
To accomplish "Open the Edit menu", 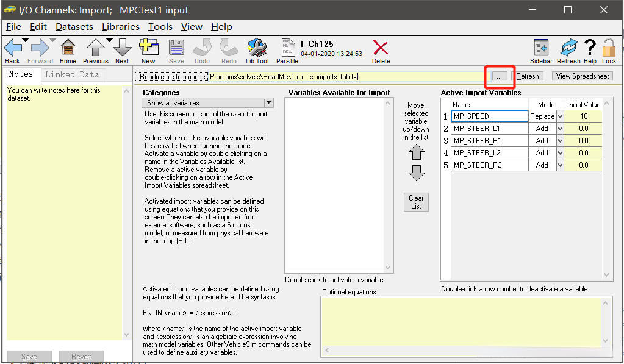I will point(38,27).
